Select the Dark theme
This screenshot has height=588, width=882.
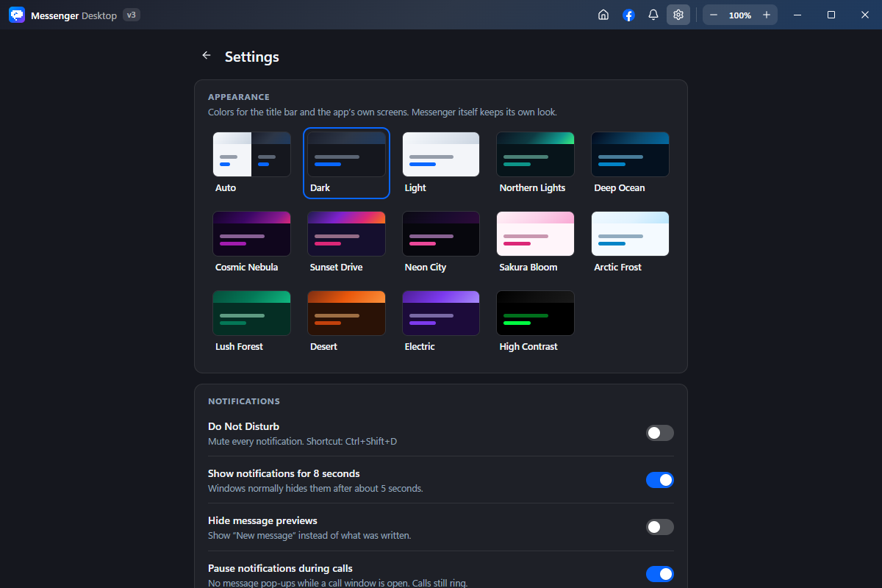(346, 163)
